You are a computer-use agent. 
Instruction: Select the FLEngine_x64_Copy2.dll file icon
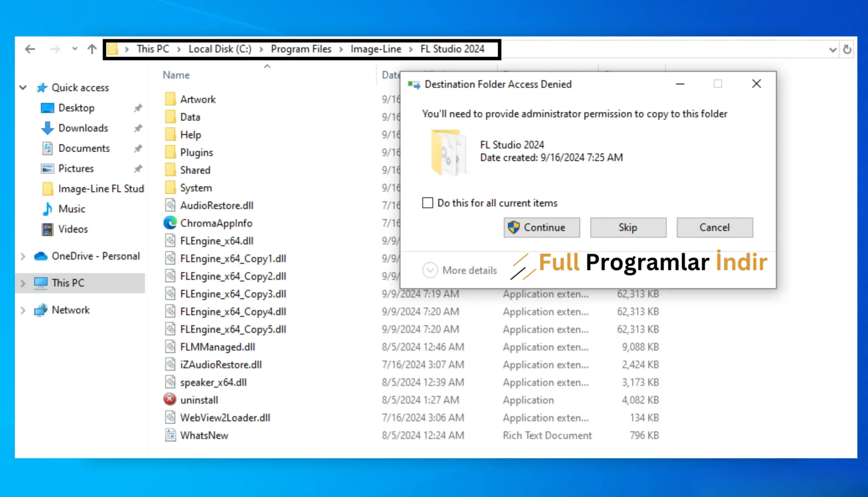pyautogui.click(x=170, y=276)
